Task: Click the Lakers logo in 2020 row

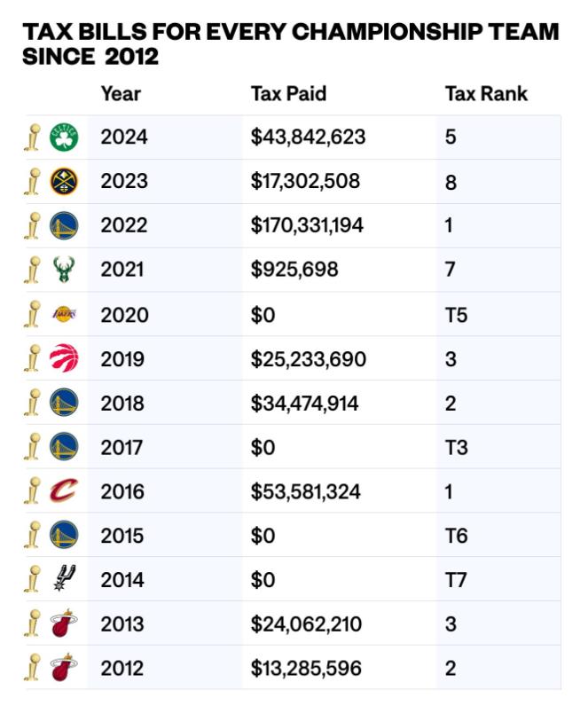Action: pyautogui.click(x=64, y=314)
